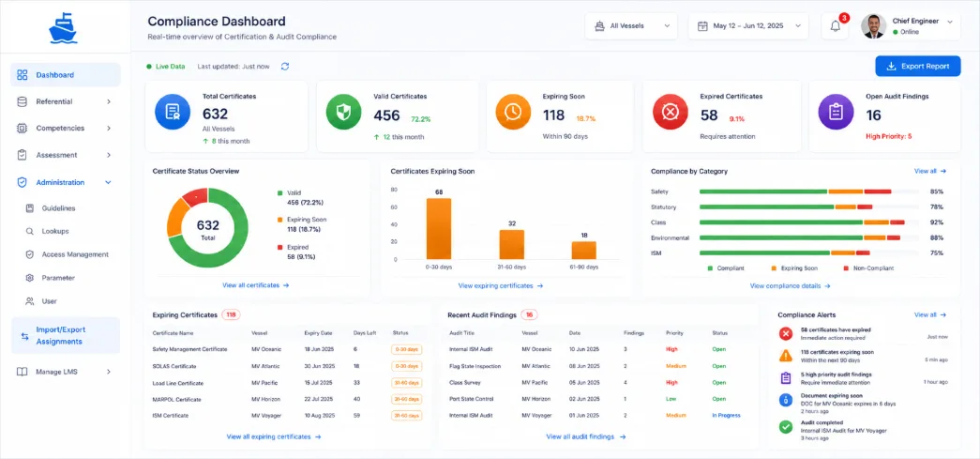This screenshot has width=980, height=459.
Task: Open Access Management page
Action: click(75, 254)
